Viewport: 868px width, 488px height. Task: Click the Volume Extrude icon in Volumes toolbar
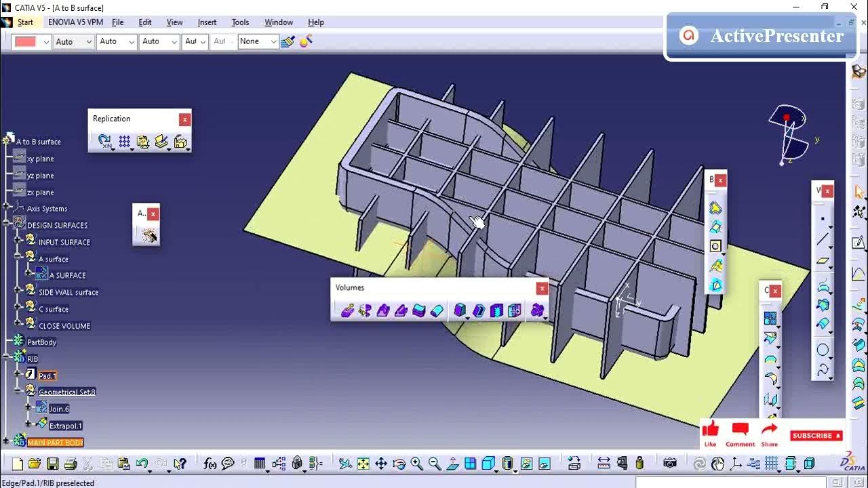coord(347,310)
